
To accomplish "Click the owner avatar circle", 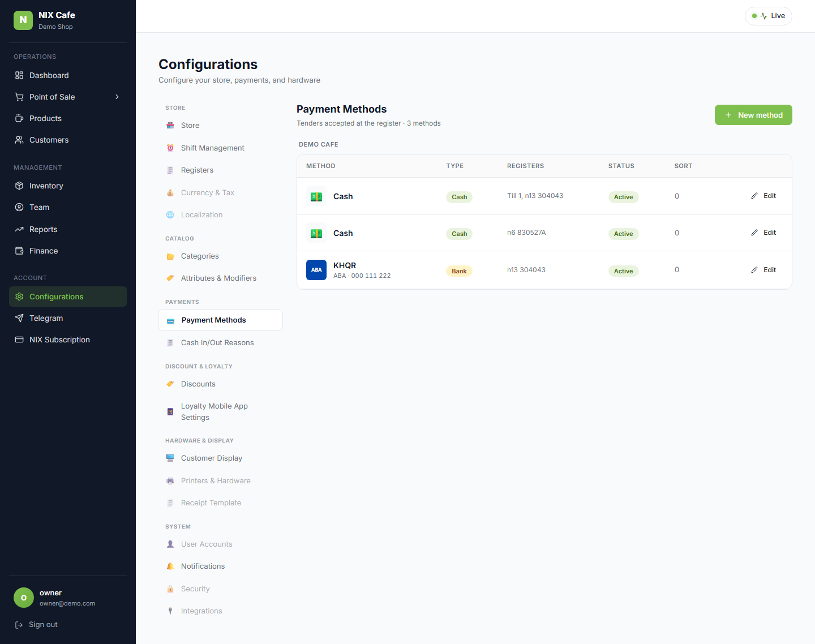I will coord(24,598).
